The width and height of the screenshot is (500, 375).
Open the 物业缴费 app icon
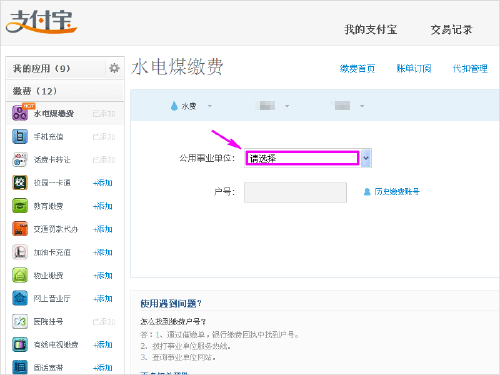20,275
